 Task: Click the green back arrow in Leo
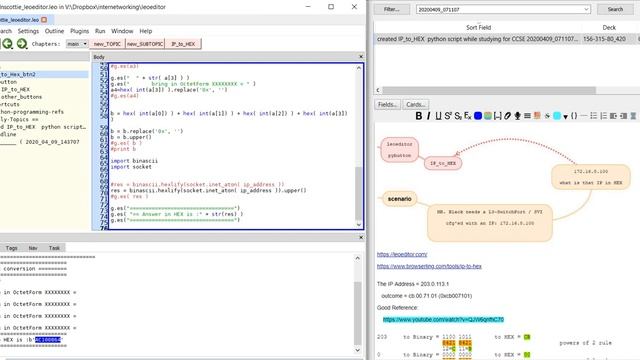pyautogui.click(x=7, y=44)
